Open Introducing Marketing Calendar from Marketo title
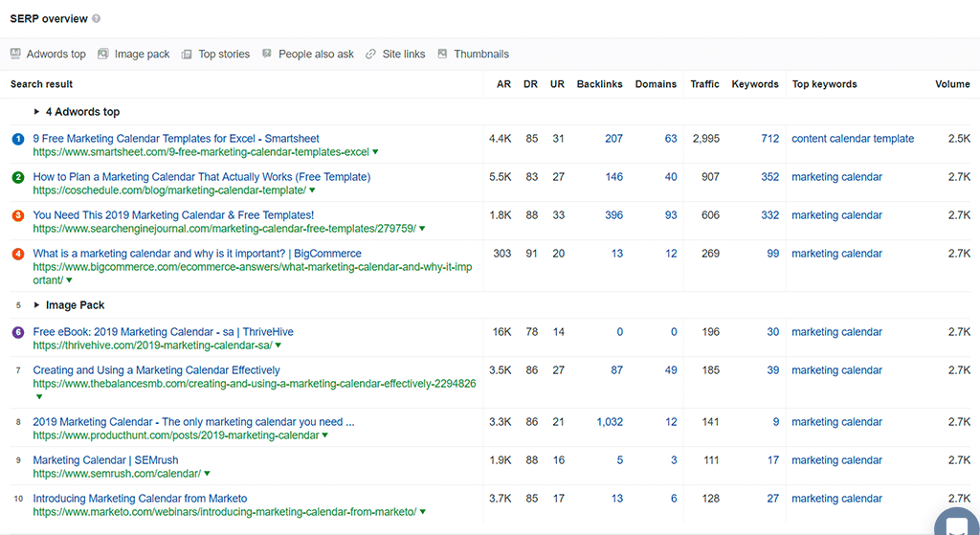Image resolution: width=980 pixels, height=535 pixels. 140,499
